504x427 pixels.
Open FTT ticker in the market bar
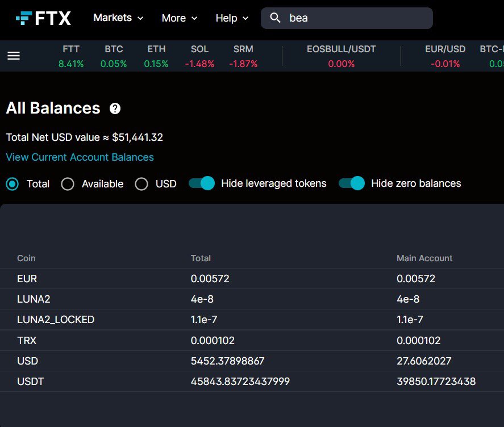click(x=71, y=56)
